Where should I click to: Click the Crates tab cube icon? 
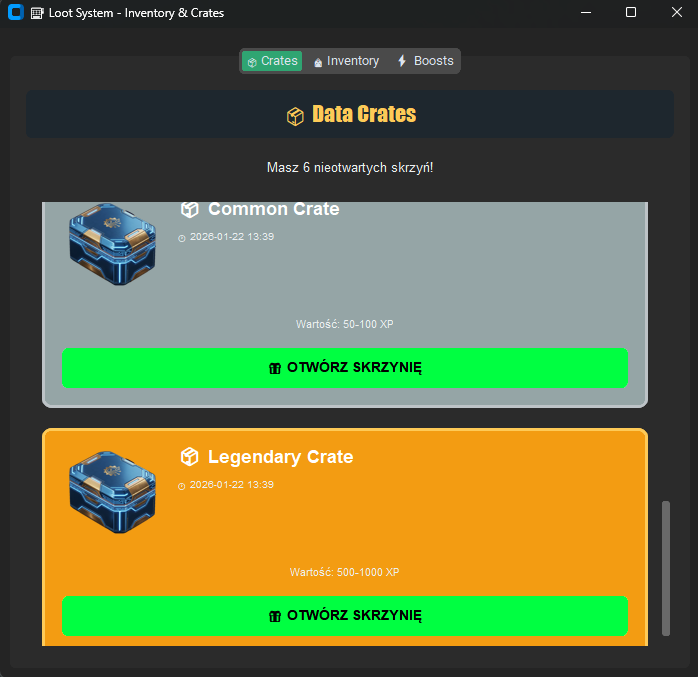[252, 62]
